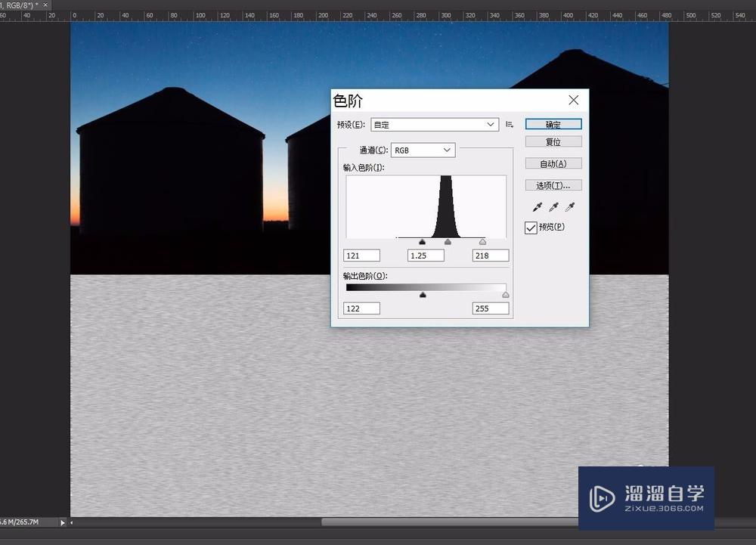
Task: Click the output levels gradient bar
Action: tap(426, 287)
